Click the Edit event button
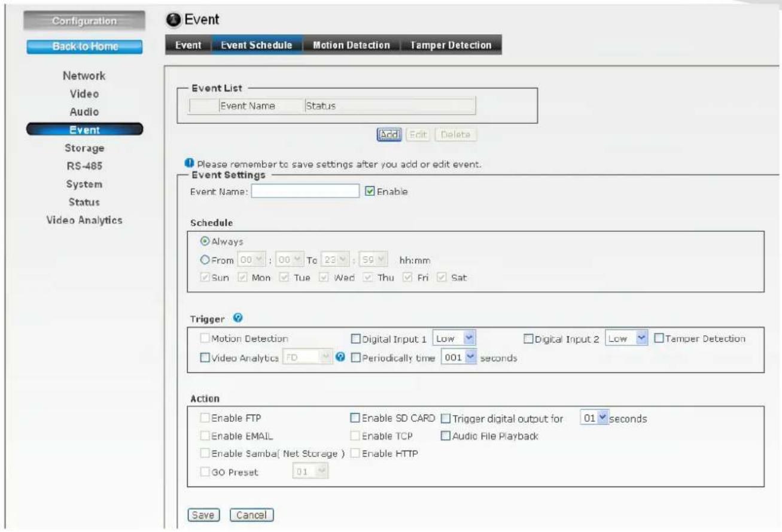The image size is (782, 532). point(418,135)
